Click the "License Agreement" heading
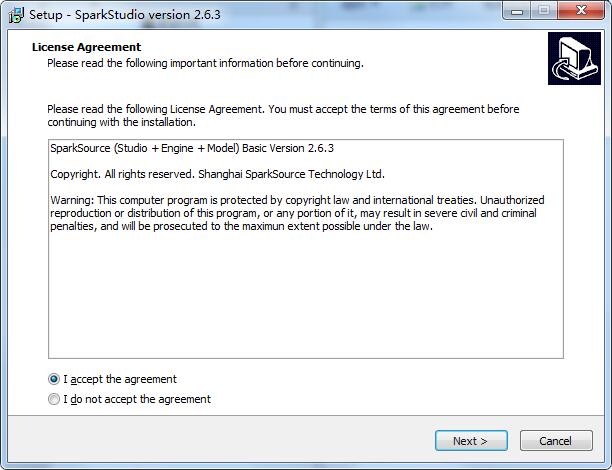This screenshot has height=470, width=612. coord(86,47)
